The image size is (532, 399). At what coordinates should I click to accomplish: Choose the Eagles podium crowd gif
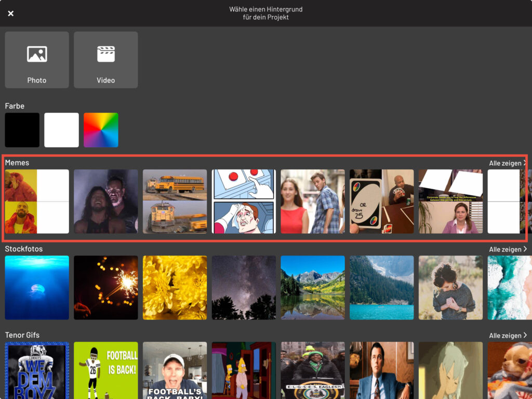tap(312, 370)
